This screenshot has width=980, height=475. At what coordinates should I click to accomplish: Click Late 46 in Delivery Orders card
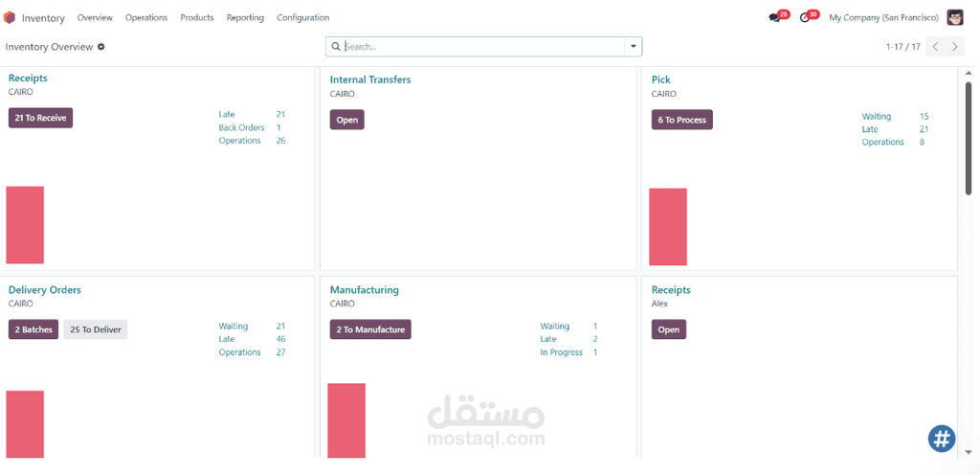click(252, 339)
